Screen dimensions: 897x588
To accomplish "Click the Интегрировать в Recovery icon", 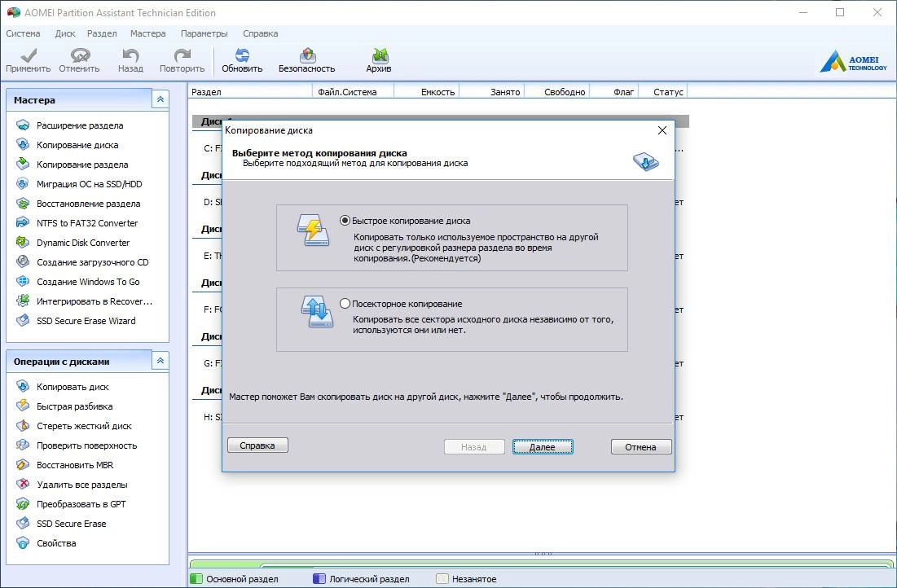I will click(23, 301).
